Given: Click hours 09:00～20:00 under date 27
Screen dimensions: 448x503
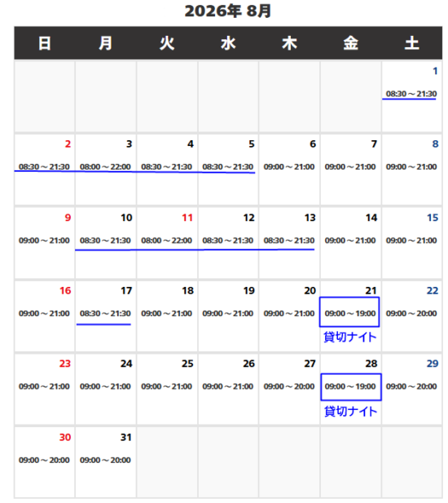Looking at the screenshot, I should click(288, 386).
